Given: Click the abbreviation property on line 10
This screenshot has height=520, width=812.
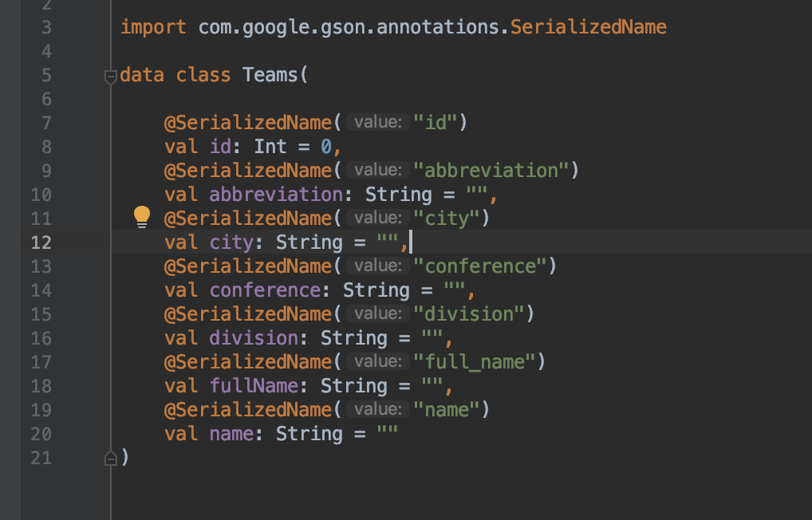Looking at the screenshot, I should click(276, 195).
